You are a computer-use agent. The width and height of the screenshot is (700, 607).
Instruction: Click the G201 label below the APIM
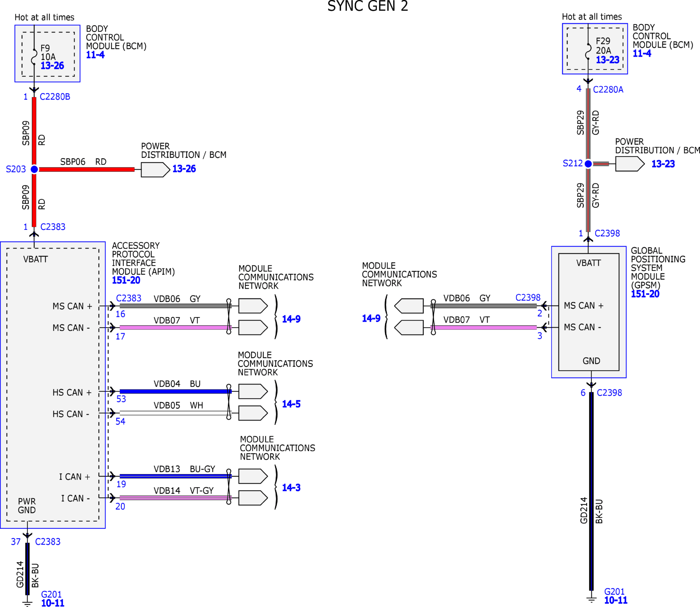51,595
